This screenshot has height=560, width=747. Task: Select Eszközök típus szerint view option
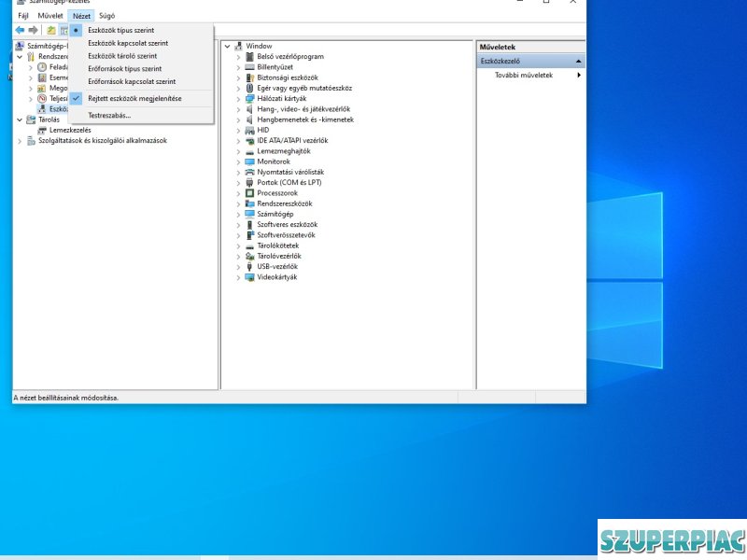coord(120,30)
